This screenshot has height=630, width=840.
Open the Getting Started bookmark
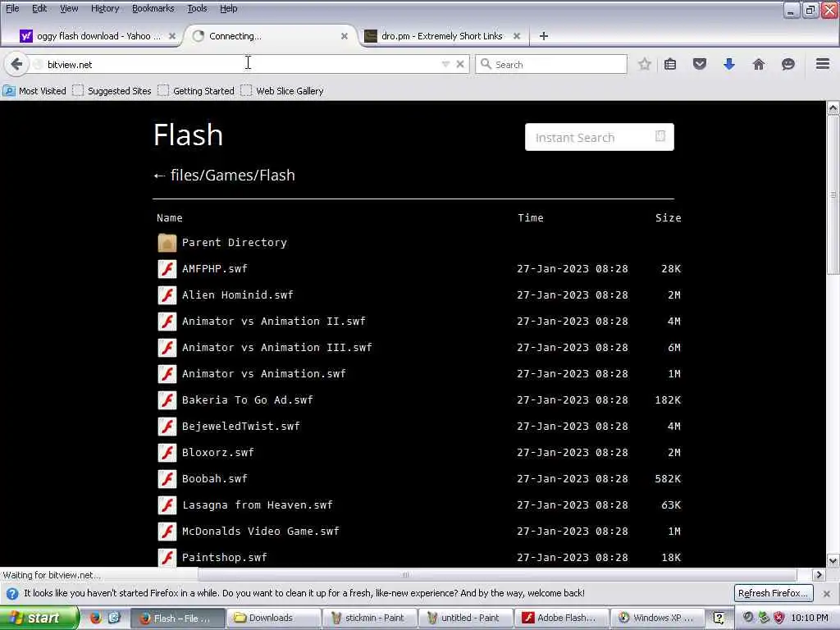pyautogui.click(x=197, y=91)
